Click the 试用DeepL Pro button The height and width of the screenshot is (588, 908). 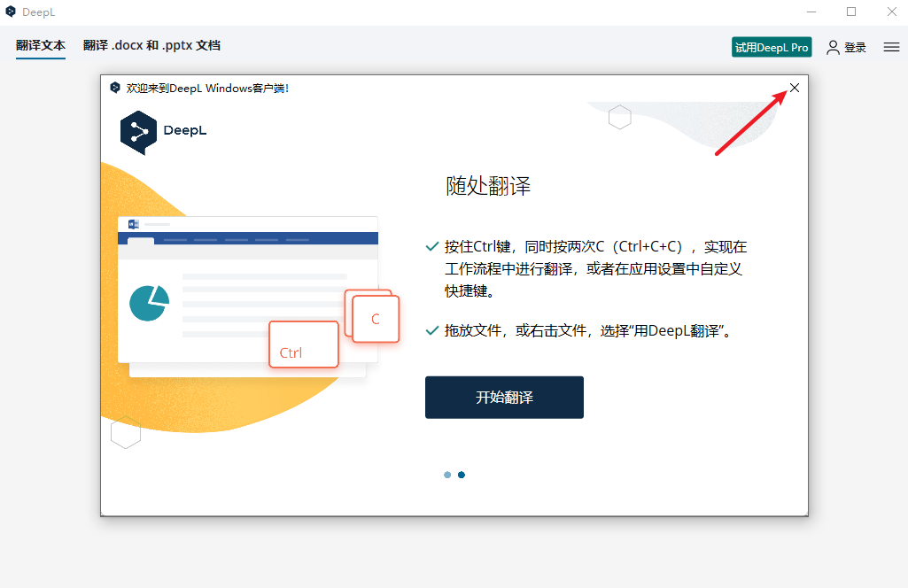click(x=772, y=48)
